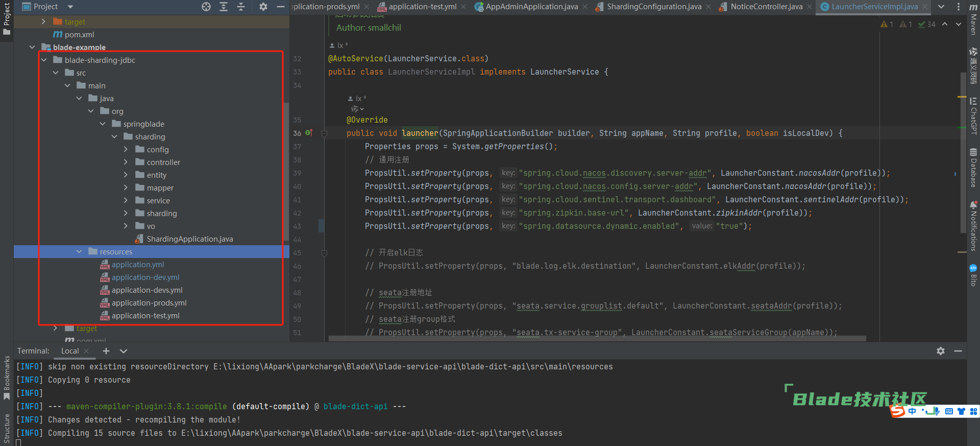This screenshot has width=980, height=446.
Task: Expand the entity package
Action: [126, 175]
